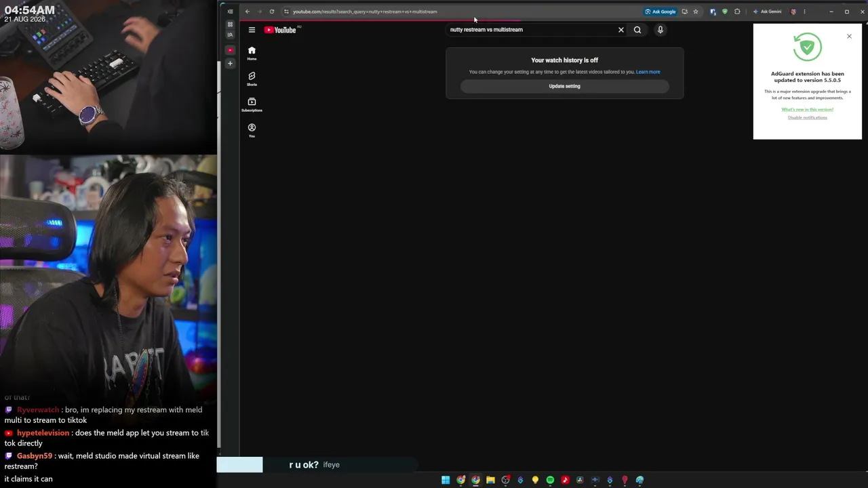868x488 pixels.
Task: Start voice search with the microphone
Action: coord(660,30)
